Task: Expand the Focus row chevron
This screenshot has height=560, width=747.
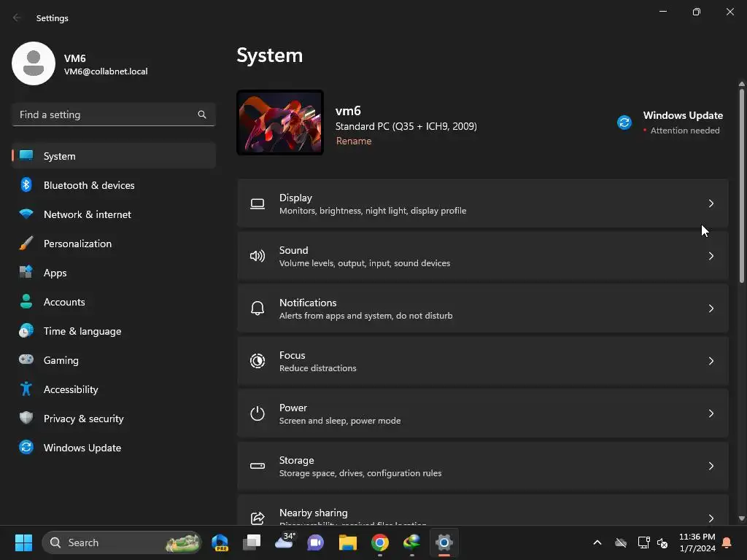Action: click(x=711, y=361)
